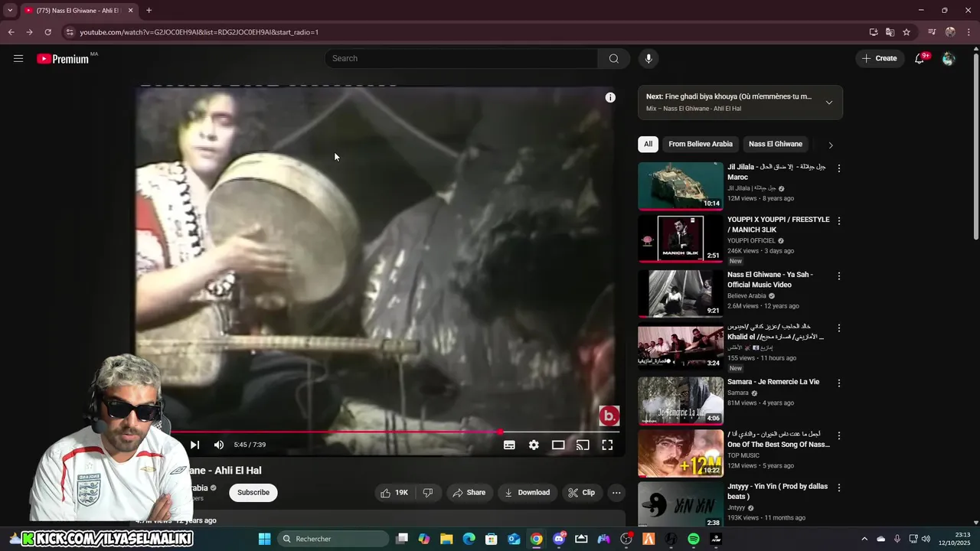Open File Explorer from the taskbar
Screen dimensions: 980x551
(446, 539)
